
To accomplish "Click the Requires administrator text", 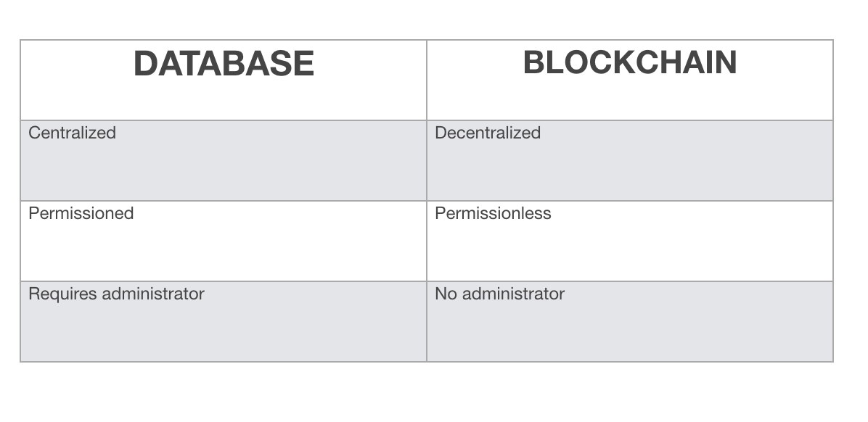I will coord(116,294).
